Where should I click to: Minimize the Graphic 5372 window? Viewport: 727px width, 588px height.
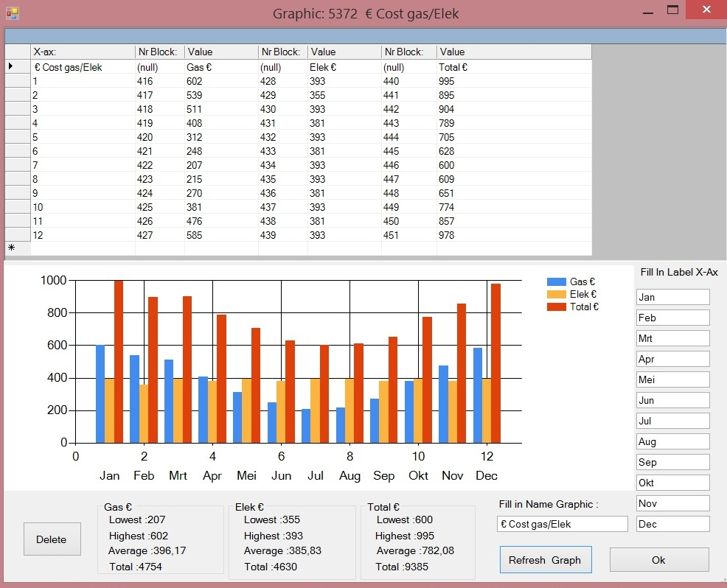[x=647, y=13]
